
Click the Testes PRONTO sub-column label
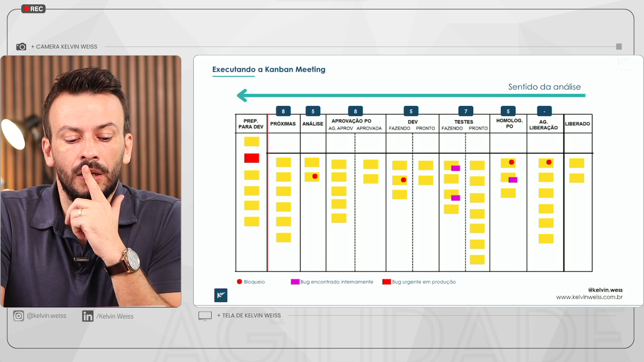pos(478,128)
